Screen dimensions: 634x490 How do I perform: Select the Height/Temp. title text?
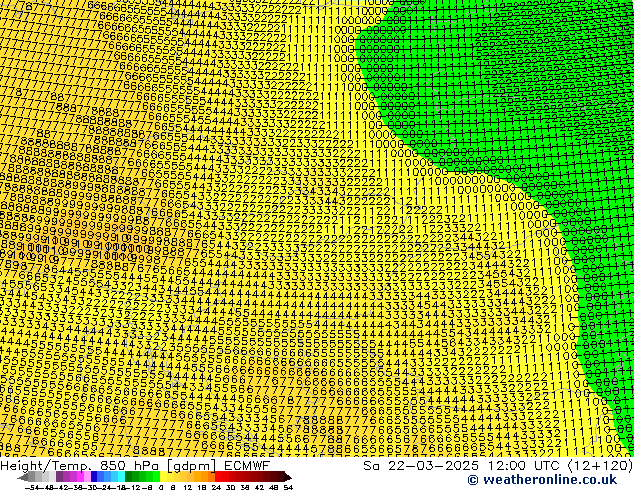[47, 465]
